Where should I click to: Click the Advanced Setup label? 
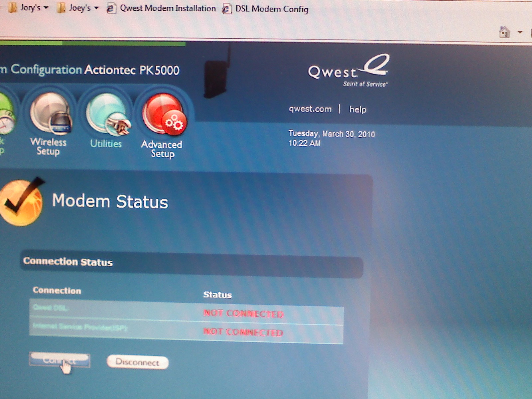click(x=162, y=149)
